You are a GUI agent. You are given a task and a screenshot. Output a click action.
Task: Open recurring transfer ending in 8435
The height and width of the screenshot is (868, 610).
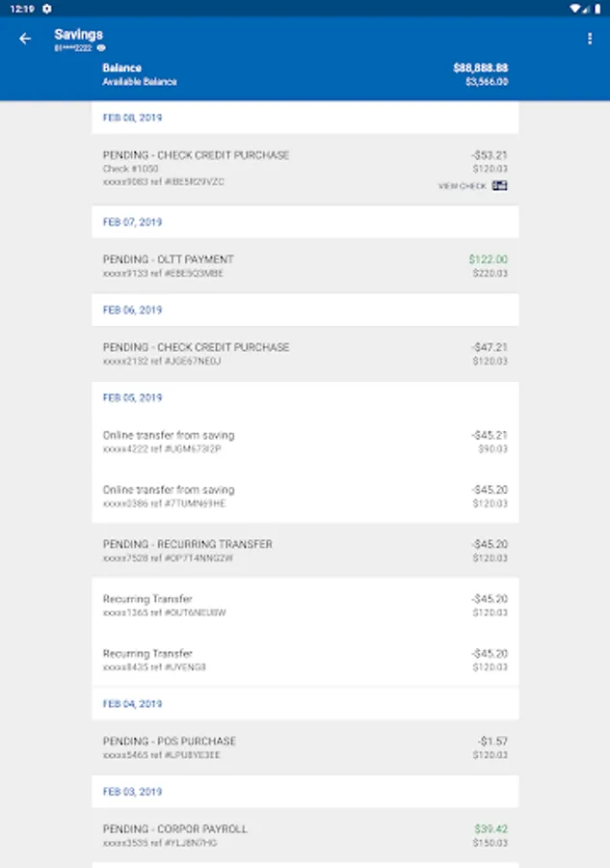coord(305,660)
